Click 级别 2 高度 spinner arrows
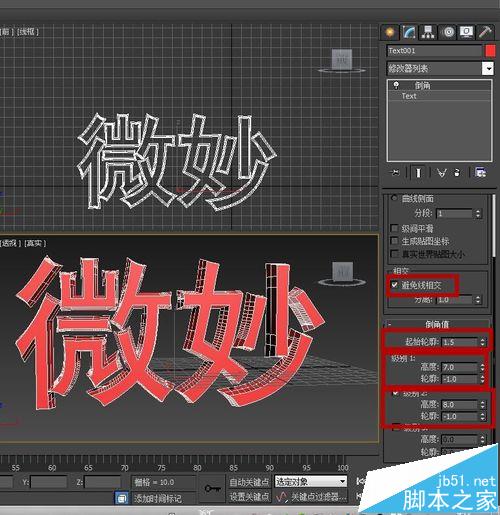500x515 pixels. [483, 404]
